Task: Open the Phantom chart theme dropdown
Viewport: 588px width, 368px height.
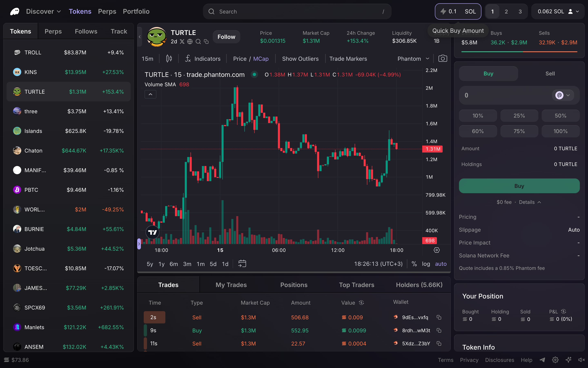Action: [413, 59]
